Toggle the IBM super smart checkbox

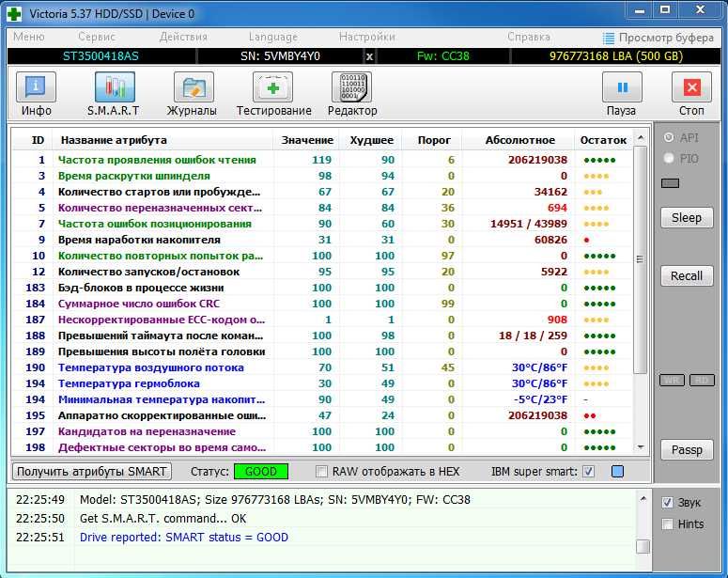589,472
